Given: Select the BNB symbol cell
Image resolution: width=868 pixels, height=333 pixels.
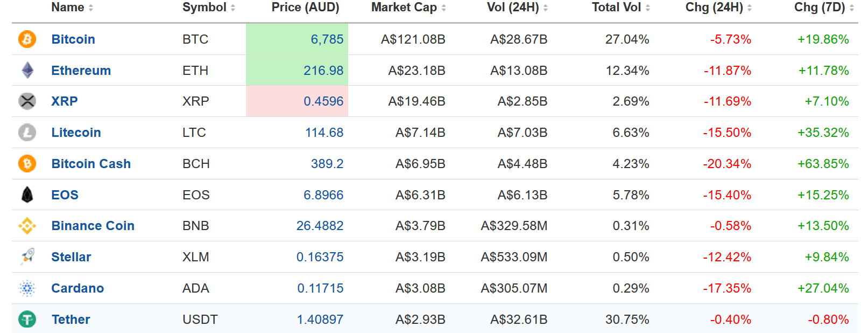Looking at the screenshot, I should (x=195, y=226).
